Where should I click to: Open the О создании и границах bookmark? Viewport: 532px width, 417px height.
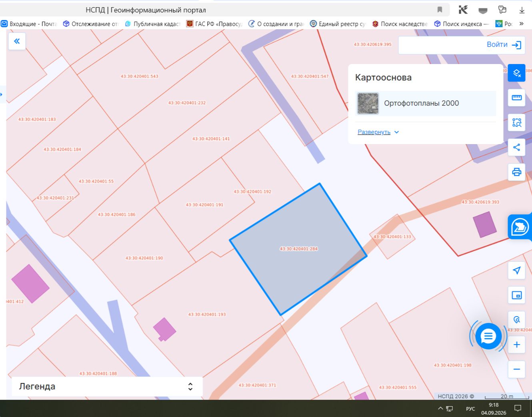point(276,24)
